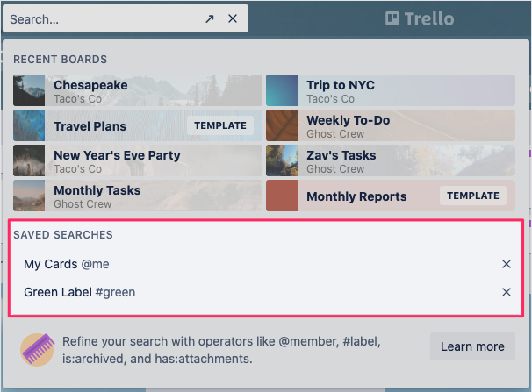532x392 pixels.
Task: Click the Trello logo in header
Action: (420, 18)
